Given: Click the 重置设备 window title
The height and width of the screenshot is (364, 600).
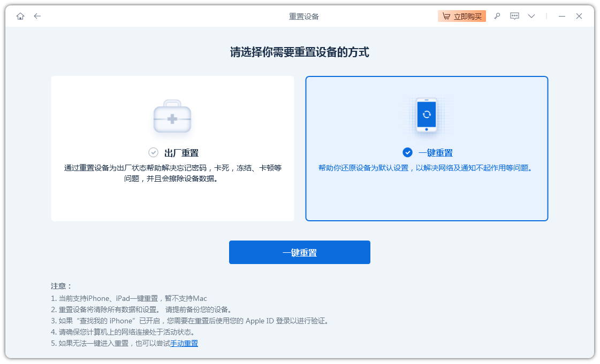Looking at the screenshot, I should (303, 16).
